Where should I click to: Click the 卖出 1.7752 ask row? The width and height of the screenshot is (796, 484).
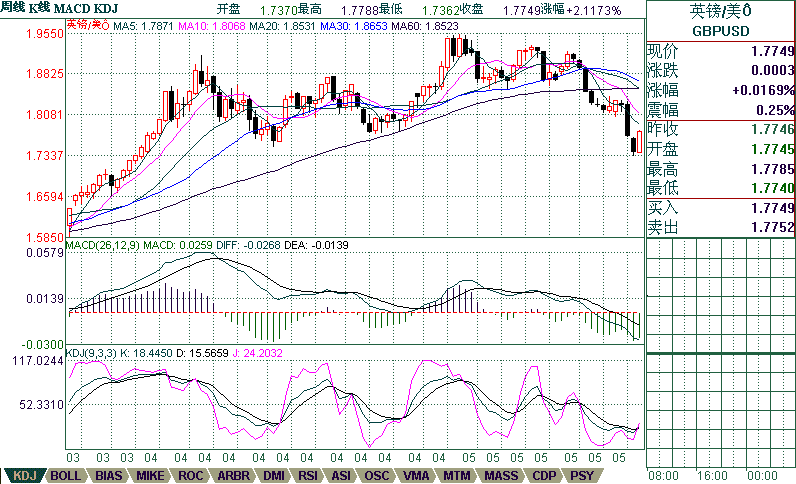tap(721, 227)
